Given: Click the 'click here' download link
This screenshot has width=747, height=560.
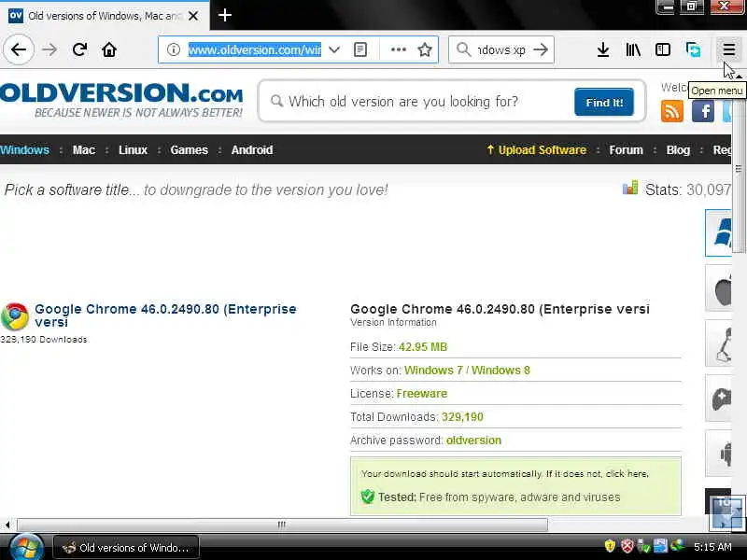Looking at the screenshot, I should click(627, 474).
